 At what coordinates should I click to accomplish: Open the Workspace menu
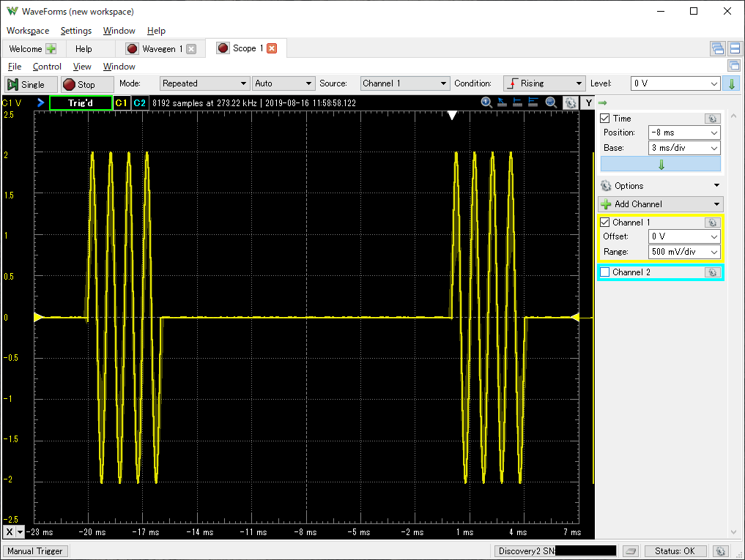click(x=28, y=31)
